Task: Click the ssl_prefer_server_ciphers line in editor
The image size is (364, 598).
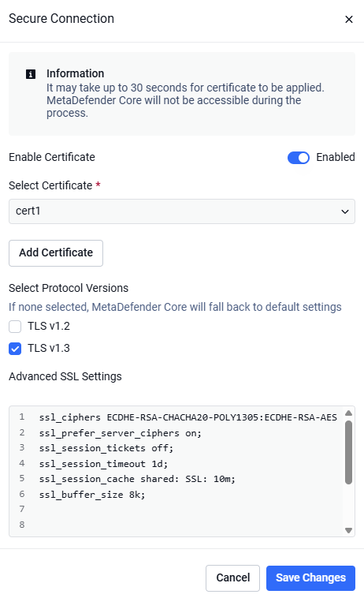Action: click(120, 433)
